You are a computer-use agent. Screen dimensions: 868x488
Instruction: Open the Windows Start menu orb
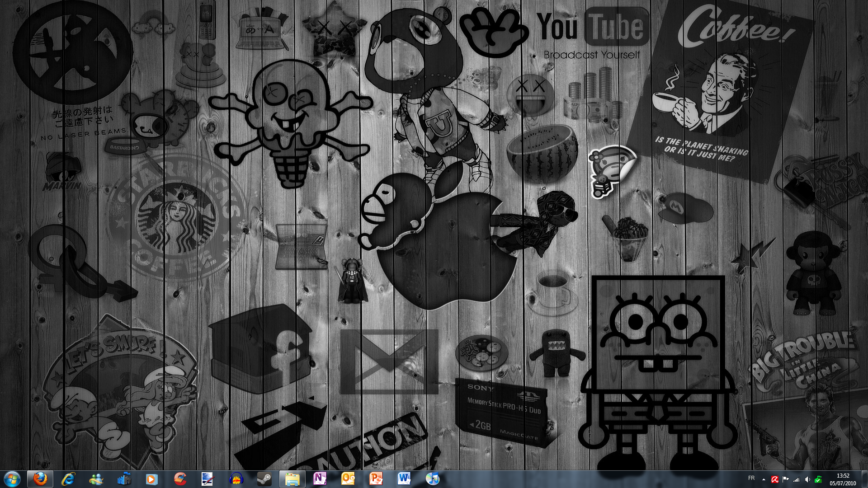pyautogui.click(x=12, y=479)
